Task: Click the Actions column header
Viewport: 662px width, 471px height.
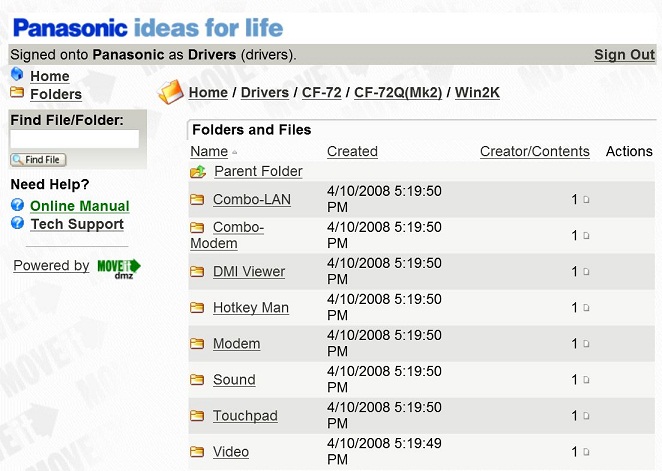Action: [629, 151]
